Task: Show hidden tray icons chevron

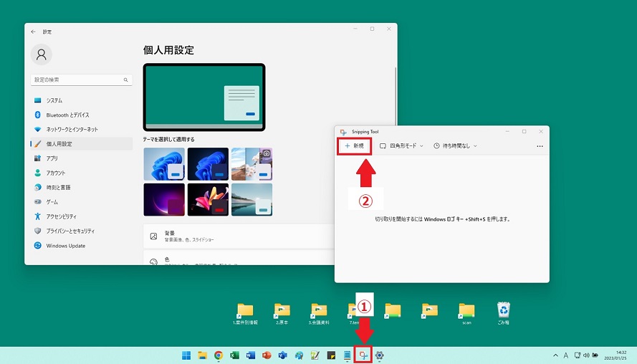Action: [556, 355]
